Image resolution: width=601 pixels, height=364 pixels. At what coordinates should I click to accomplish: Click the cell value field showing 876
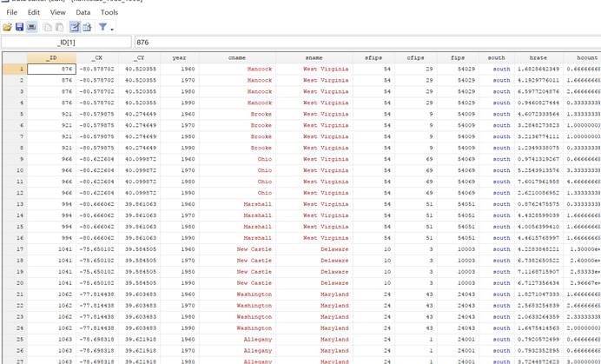367,43
